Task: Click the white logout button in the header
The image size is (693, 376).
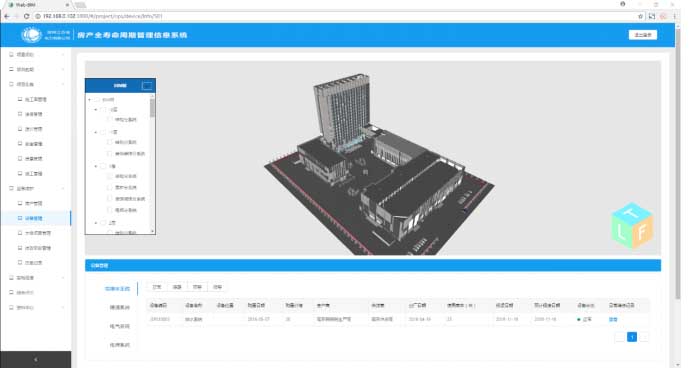Action: click(x=643, y=35)
